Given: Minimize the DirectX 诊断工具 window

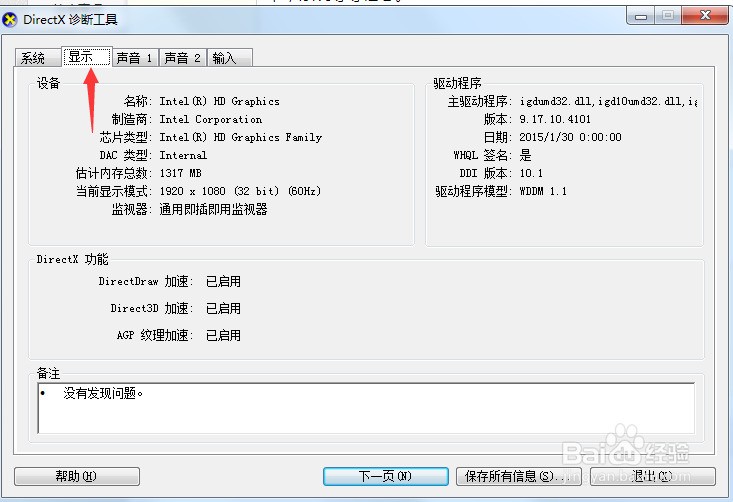Looking at the screenshot, I should [640, 16].
